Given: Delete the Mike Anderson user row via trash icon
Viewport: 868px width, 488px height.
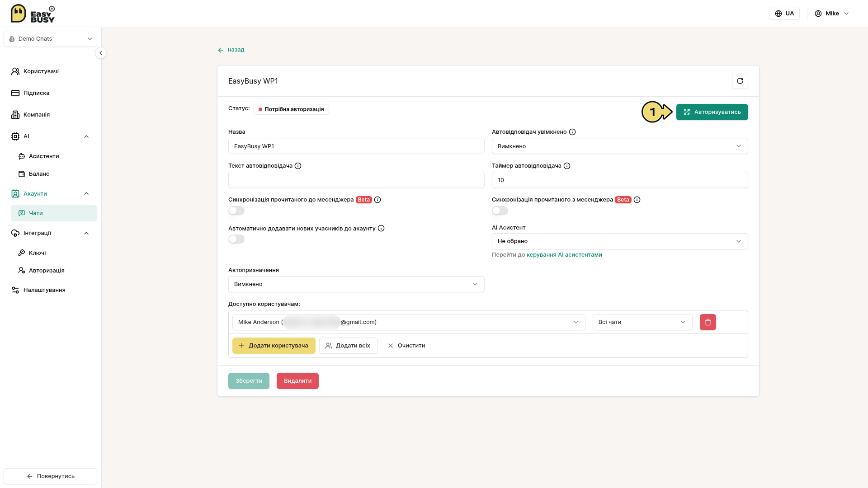Looking at the screenshot, I should point(708,322).
